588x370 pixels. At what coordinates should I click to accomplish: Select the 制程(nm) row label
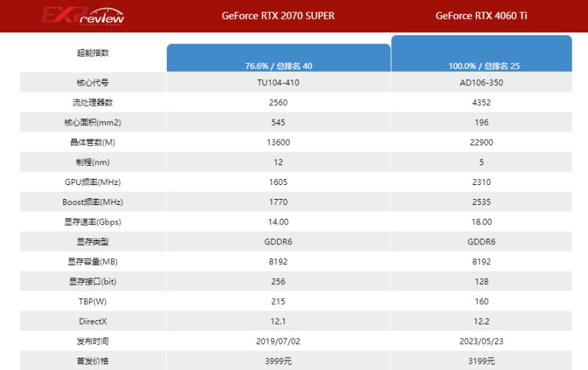tap(93, 162)
